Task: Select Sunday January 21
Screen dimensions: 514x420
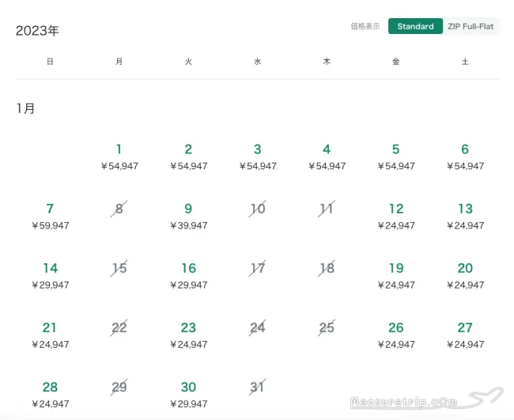Action: click(50, 335)
